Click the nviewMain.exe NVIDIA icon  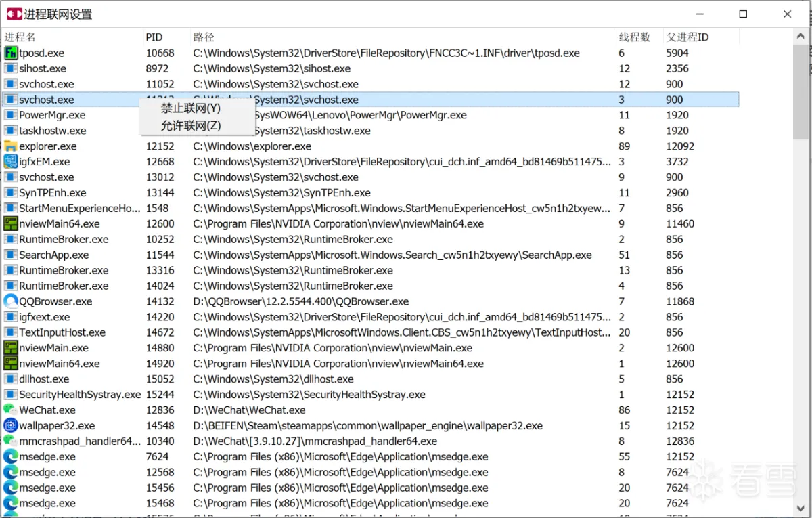pyautogui.click(x=11, y=348)
